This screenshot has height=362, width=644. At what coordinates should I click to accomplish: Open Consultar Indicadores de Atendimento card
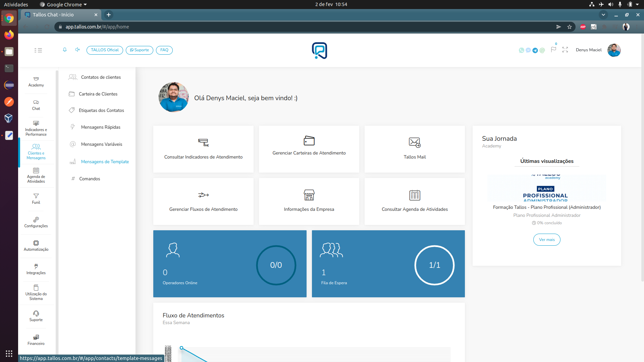click(203, 149)
